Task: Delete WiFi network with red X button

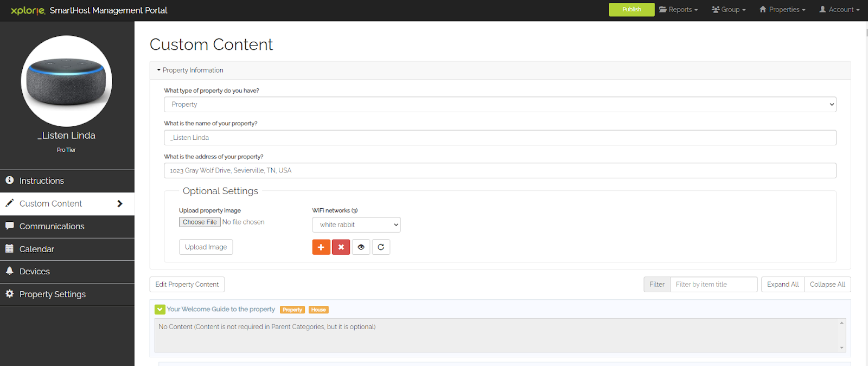Action: click(341, 247)
